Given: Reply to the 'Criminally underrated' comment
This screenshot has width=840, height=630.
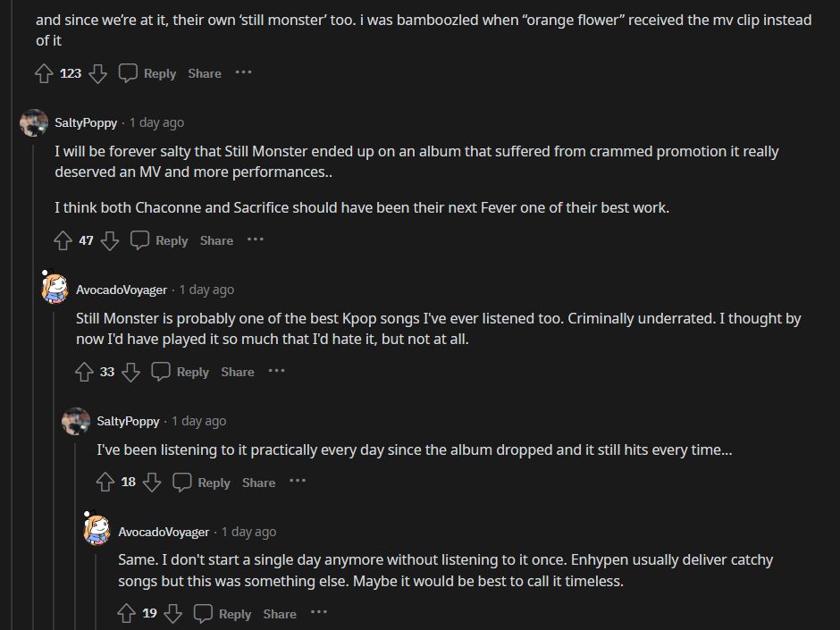Looking at the screenshot, I should click(181, 372).
